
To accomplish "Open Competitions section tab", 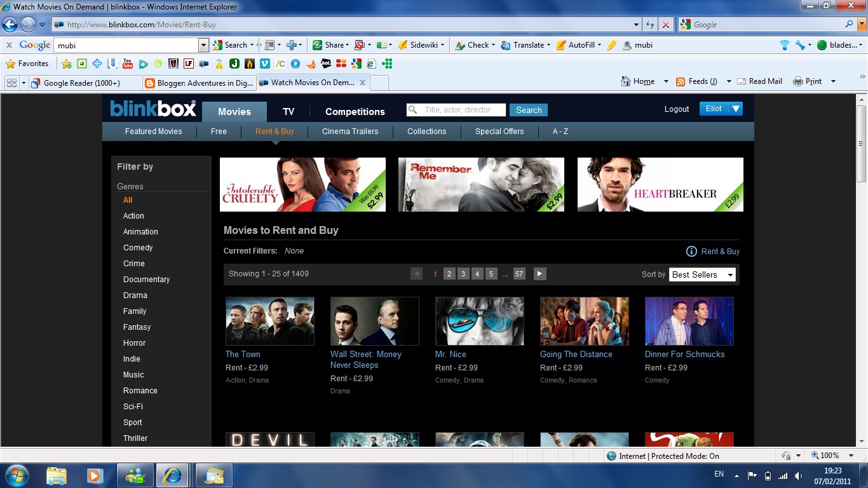I will click(x=355, y=111).
